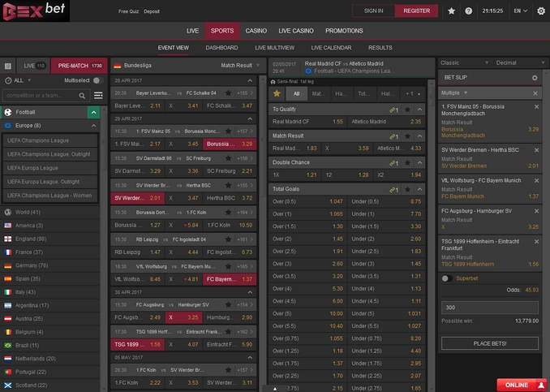Favorite the Match Result market
Screen dimensions: 550x392
click(407, 136)
